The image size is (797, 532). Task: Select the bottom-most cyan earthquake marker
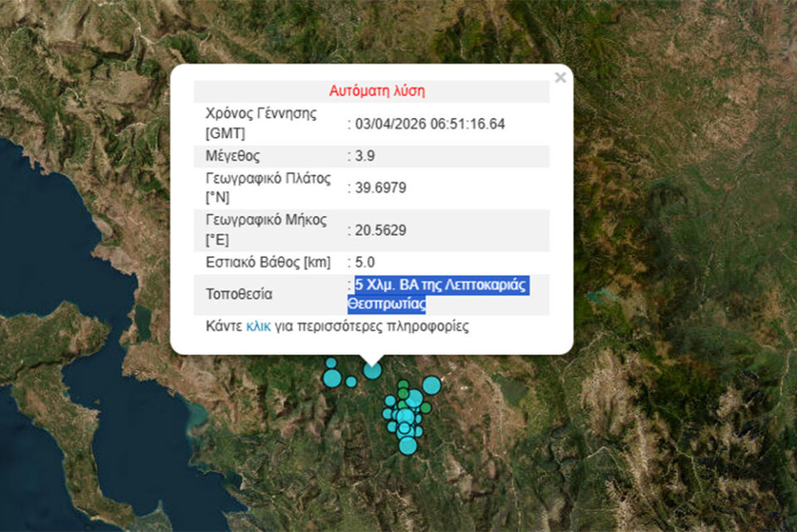pos(408,446)
